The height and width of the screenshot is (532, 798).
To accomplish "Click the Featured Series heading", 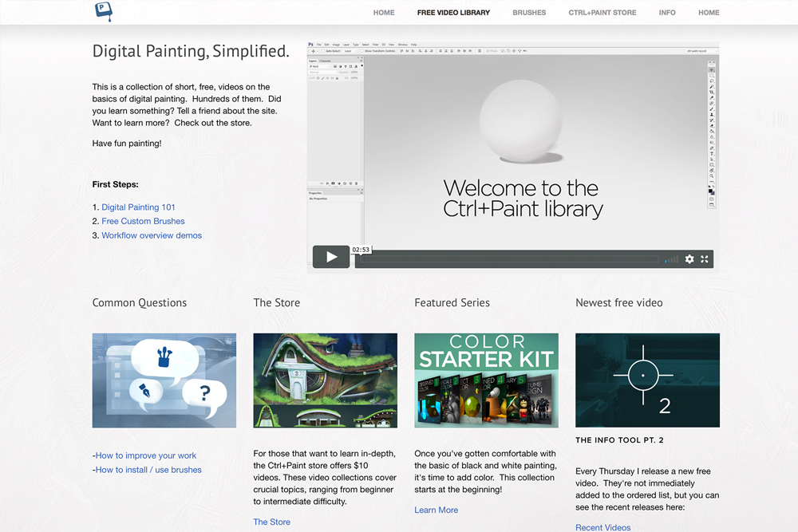I will pyautogui.click(x=452, y=302).
